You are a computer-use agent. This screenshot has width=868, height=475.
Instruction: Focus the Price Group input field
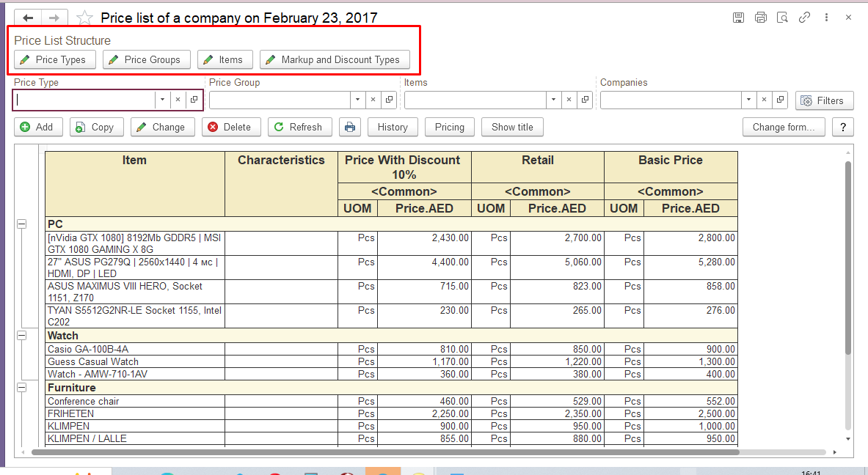280,100
